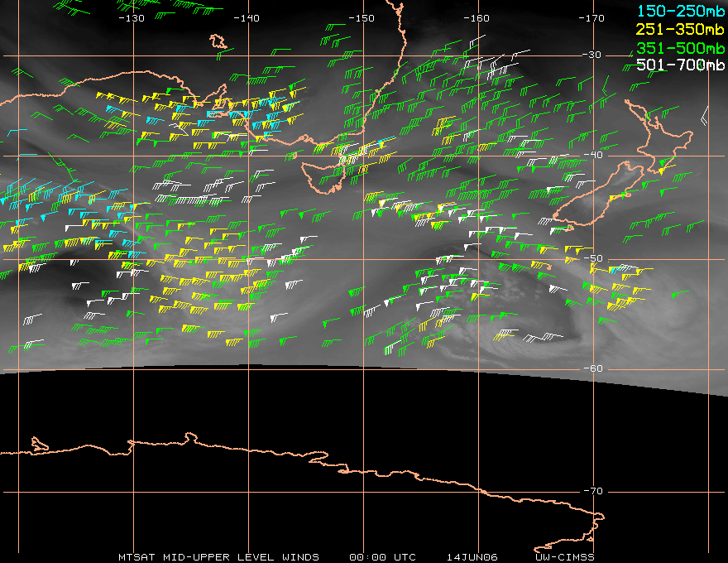Viewport: 728px width, 563px height.
Task: Click the -30 latitude label
Action: [592, 55]
